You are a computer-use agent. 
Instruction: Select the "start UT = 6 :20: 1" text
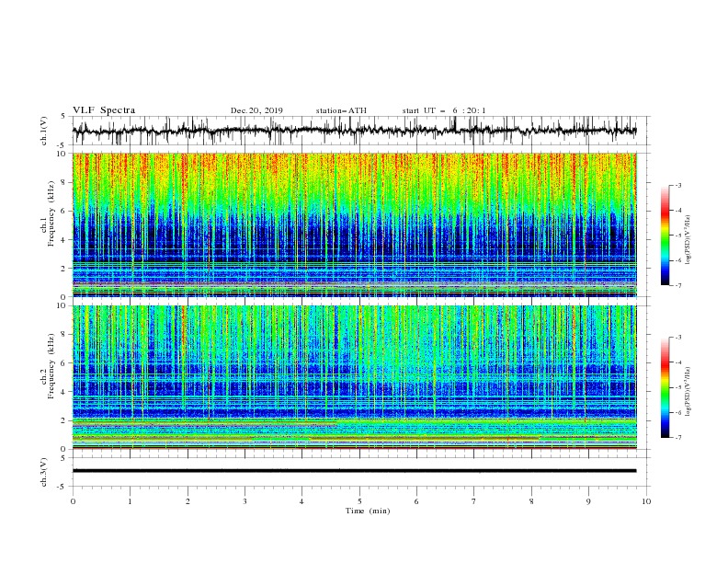[x=443, y=110]
